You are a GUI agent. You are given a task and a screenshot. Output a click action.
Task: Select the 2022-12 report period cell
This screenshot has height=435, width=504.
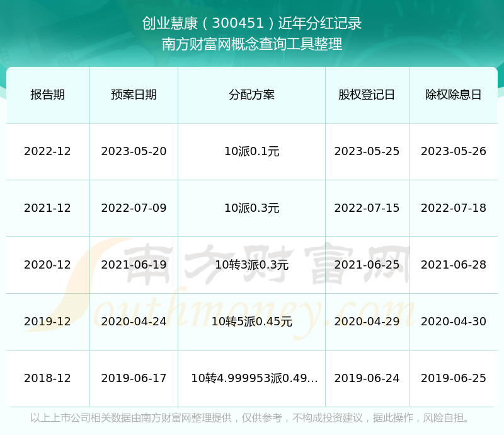click(x=48, y=151)
